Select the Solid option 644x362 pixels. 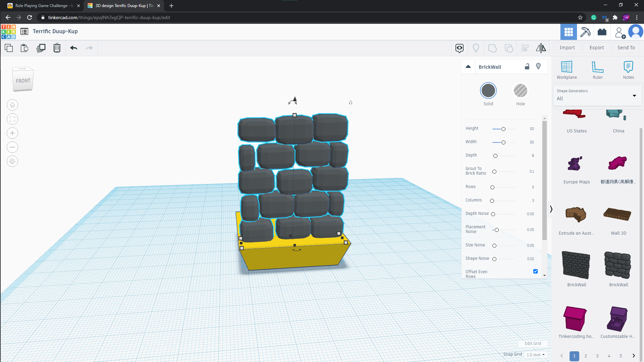[x=488, y=90]
